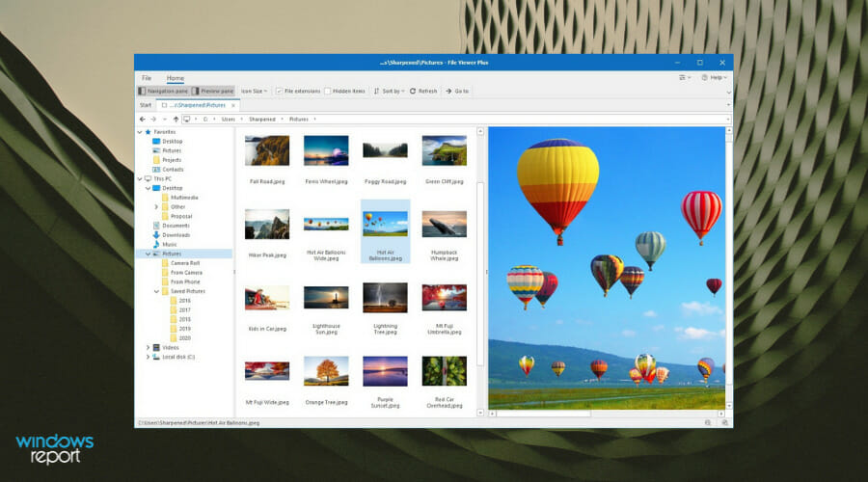
Task: Open the Icon Size dropdown
Action: (x=254, y=91)
